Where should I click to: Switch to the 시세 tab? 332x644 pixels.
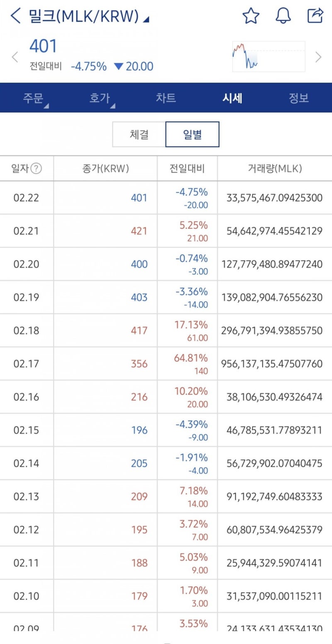click(x=232, y=98)
